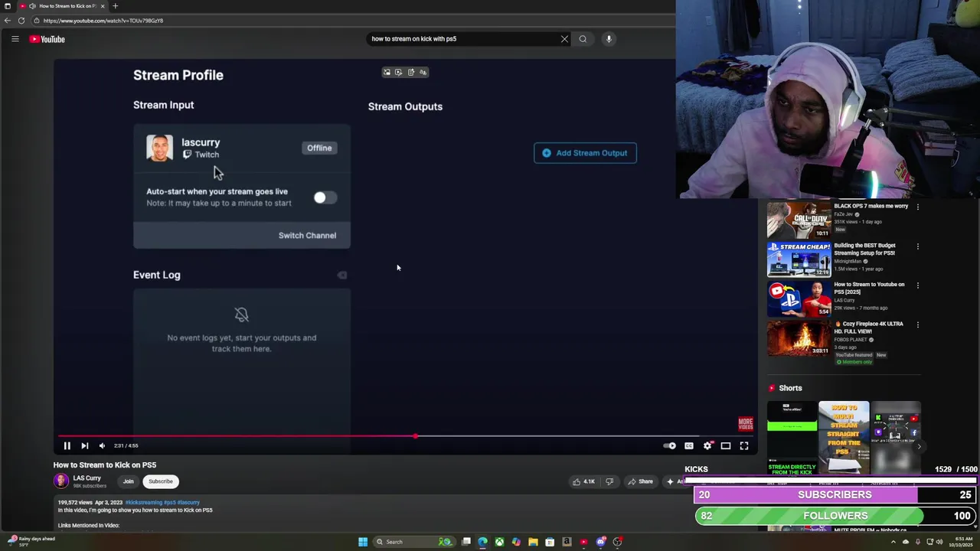The height and width of the screenshot is (551, 980).
Task: Switch to theater mode
Action: tap(726, 445)
